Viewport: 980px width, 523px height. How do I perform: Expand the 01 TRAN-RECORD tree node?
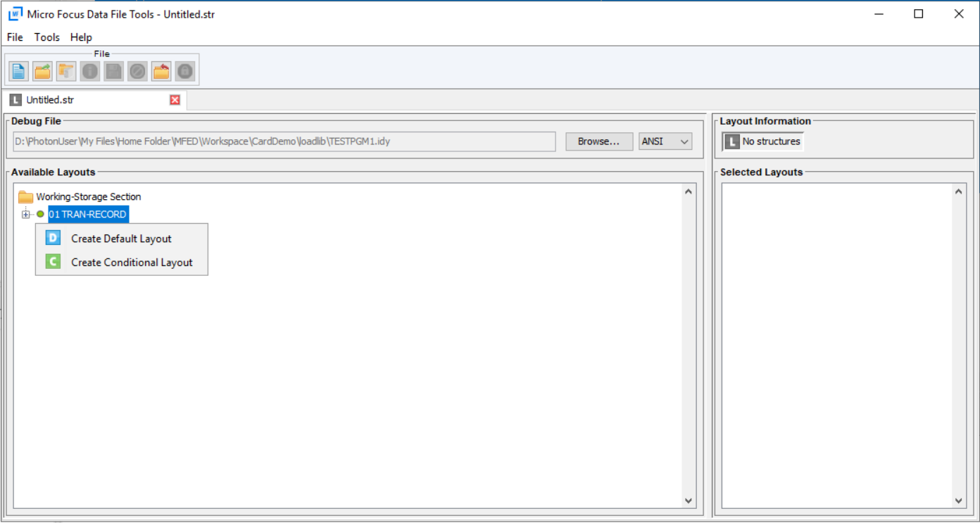[25, 214]
